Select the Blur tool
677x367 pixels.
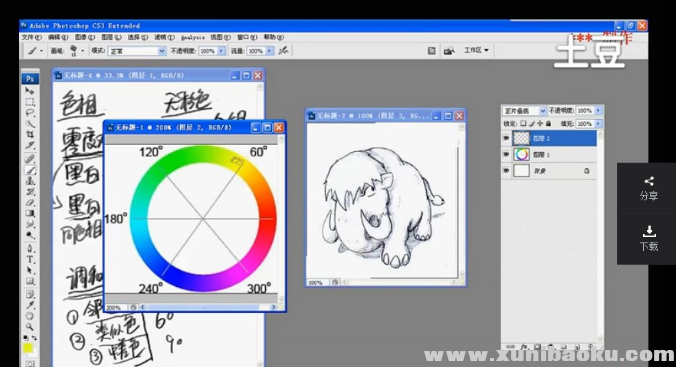coord(30,224)
